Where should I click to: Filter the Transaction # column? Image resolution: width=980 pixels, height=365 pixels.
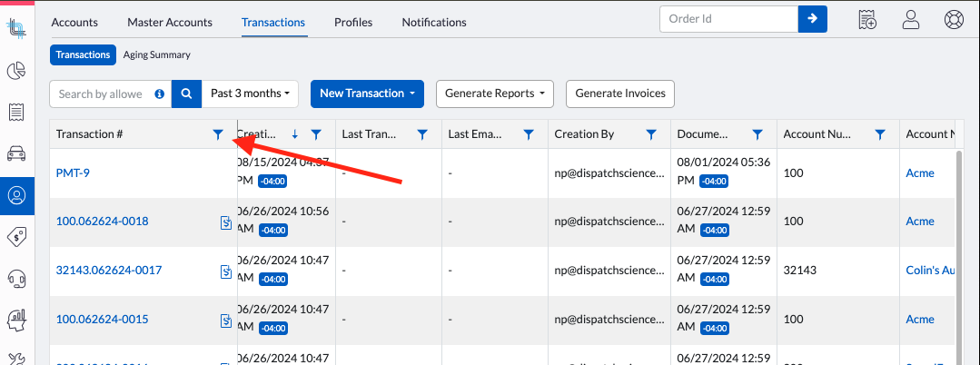[217, 133]
